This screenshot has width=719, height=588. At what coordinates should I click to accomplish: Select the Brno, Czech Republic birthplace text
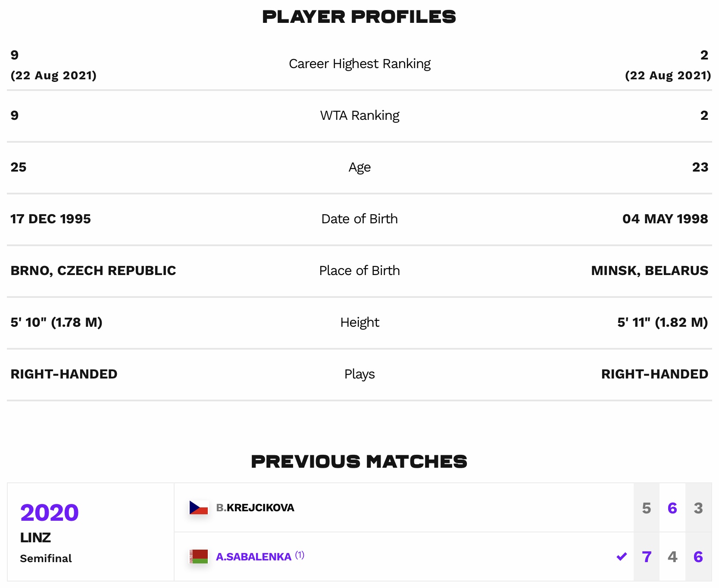tap(93, 271)
